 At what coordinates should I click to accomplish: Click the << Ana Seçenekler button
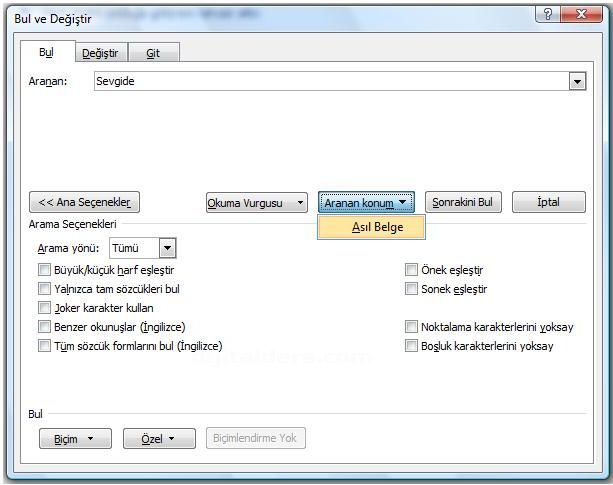pyautogui.click(x=84, y=202)
